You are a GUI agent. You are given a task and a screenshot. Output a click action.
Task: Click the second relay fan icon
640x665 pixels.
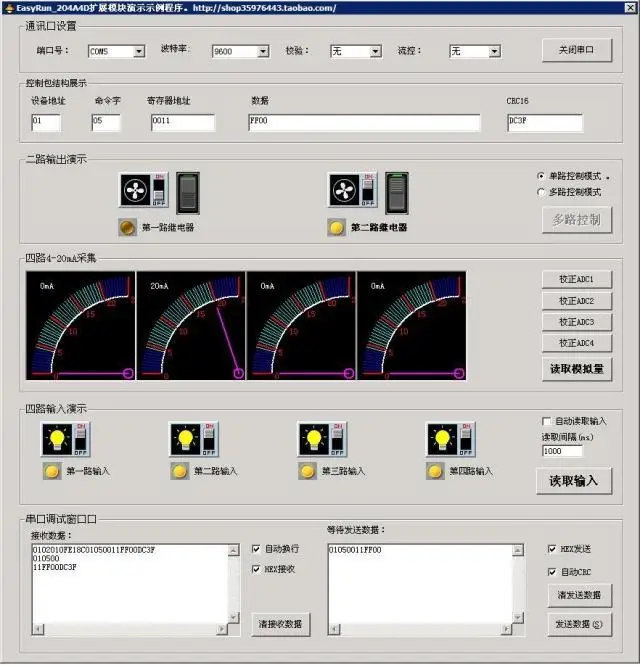(344, 190)
